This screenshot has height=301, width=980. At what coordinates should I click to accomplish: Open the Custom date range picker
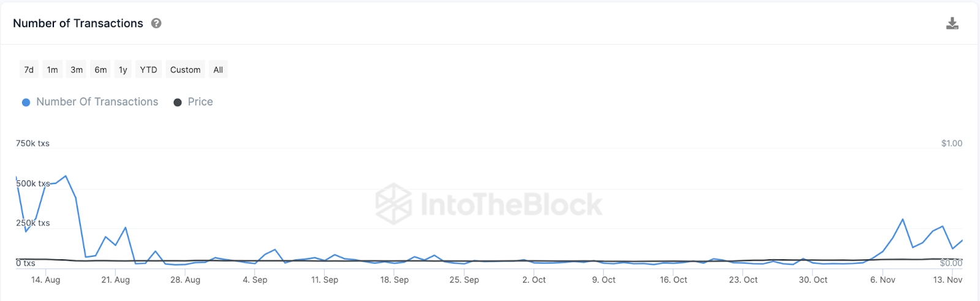click(185, 70)
